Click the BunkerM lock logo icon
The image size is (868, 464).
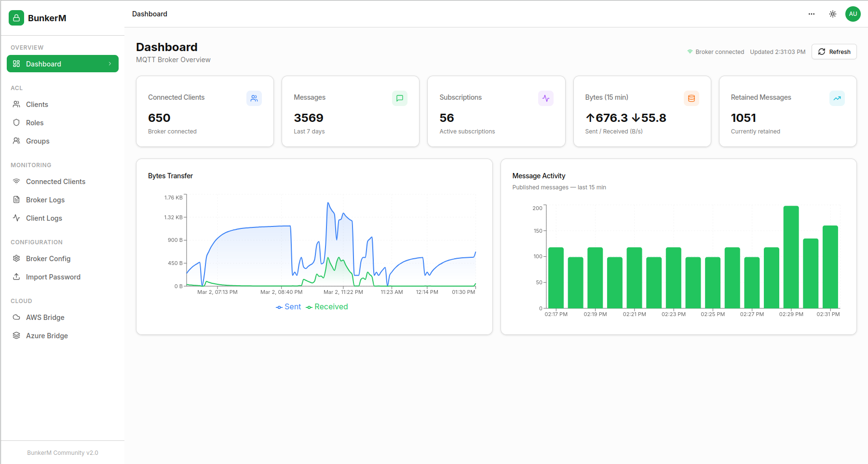[16, 18]
